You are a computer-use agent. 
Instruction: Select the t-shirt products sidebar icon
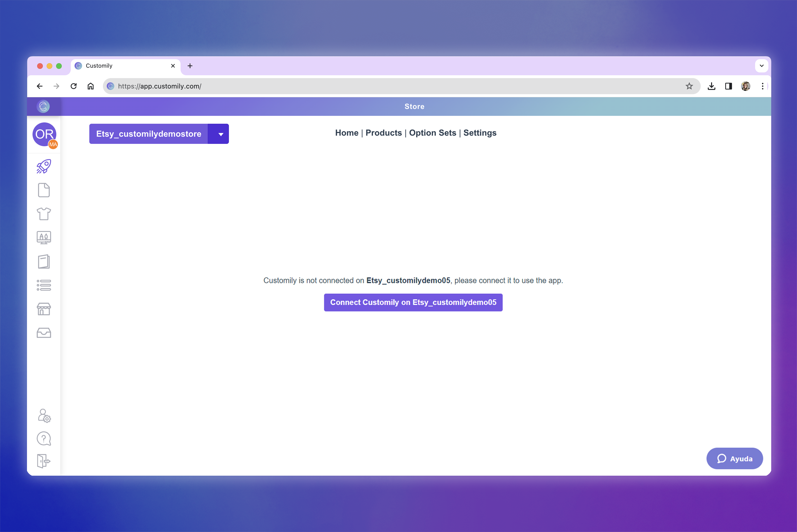(44, 214)
